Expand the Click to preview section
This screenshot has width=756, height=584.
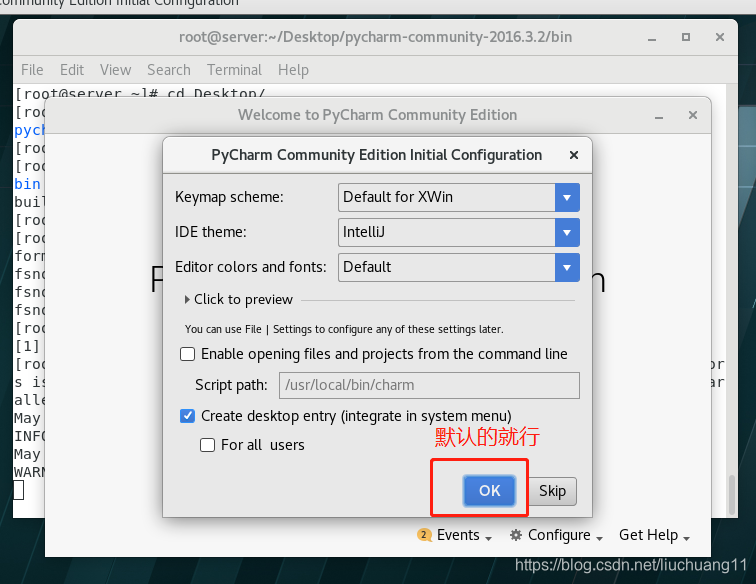(239, 299)
